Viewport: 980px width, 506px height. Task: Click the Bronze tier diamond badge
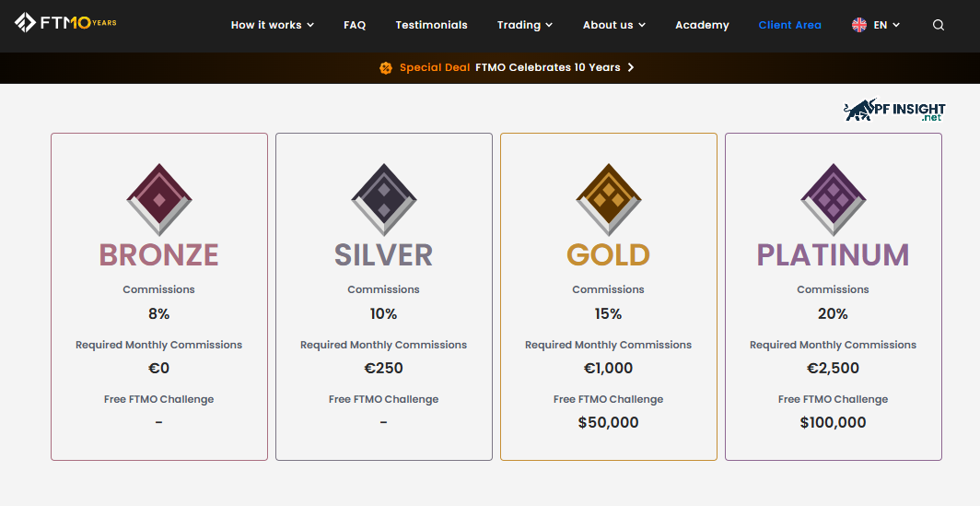coord(158,200)
